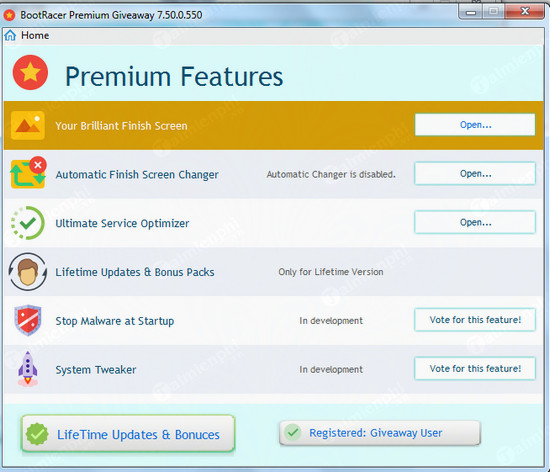Click 'In development' text beside System Tweaker
The width and height of the screenshot is (550, 472).
pos(331,369)
